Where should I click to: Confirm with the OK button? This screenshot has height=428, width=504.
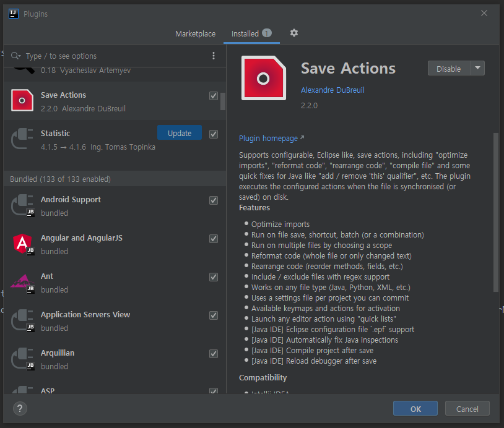coord(415,408)
